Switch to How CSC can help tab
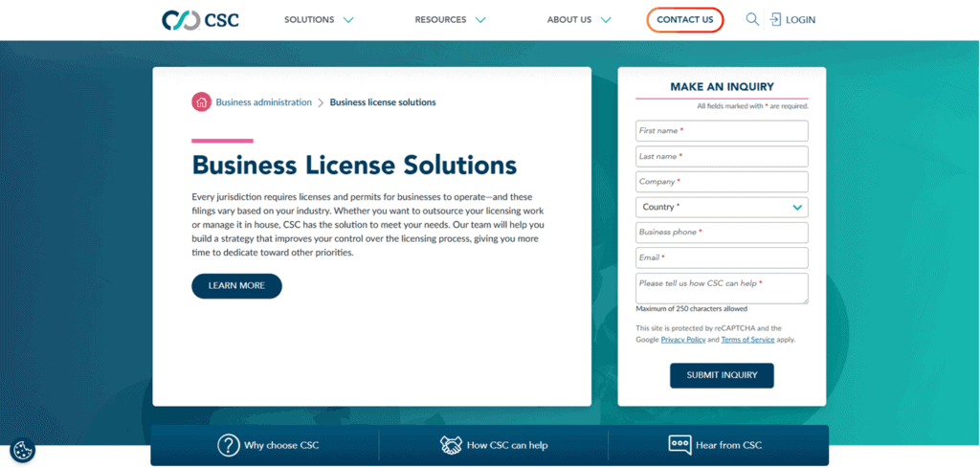The height and width of the screenshot is (468, 980). (493, 445)
